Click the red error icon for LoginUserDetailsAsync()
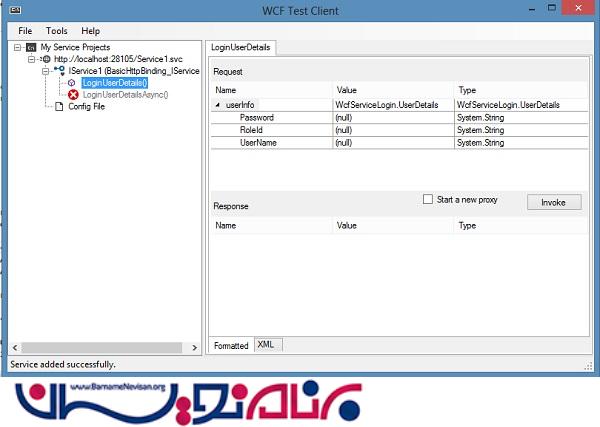600x427 pixels. pyautogui.click(x=73, y=95)
